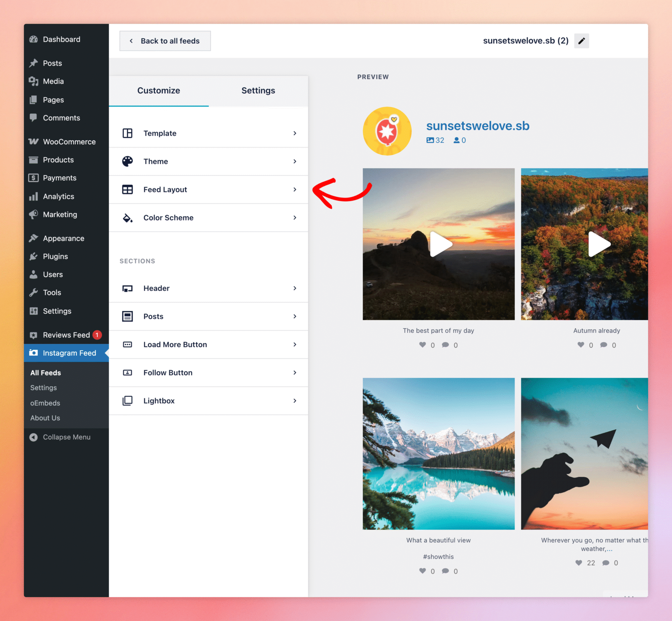This screenshot has width=672, height=621.
Task: Go back to all feeds
Action: point(165,41)
